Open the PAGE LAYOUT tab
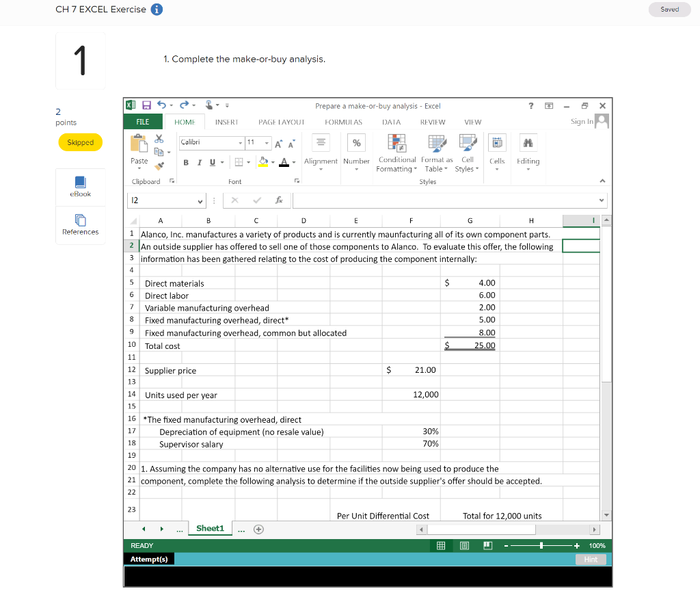The height and width of the screenshot is (615, 700). tap(282, 122)
